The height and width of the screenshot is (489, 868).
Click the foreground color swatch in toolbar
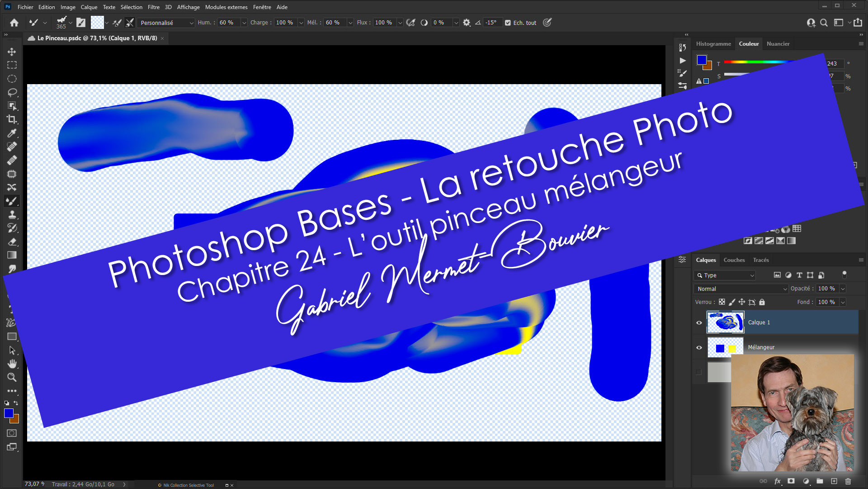point(9,413)
